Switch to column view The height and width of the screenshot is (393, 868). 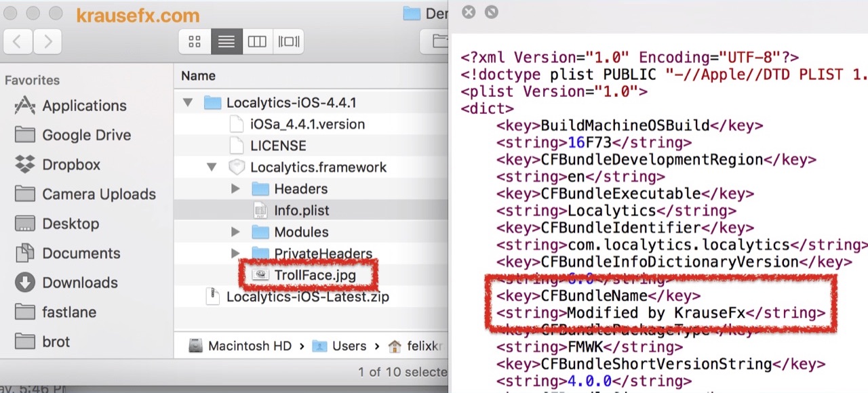[257, 41]
